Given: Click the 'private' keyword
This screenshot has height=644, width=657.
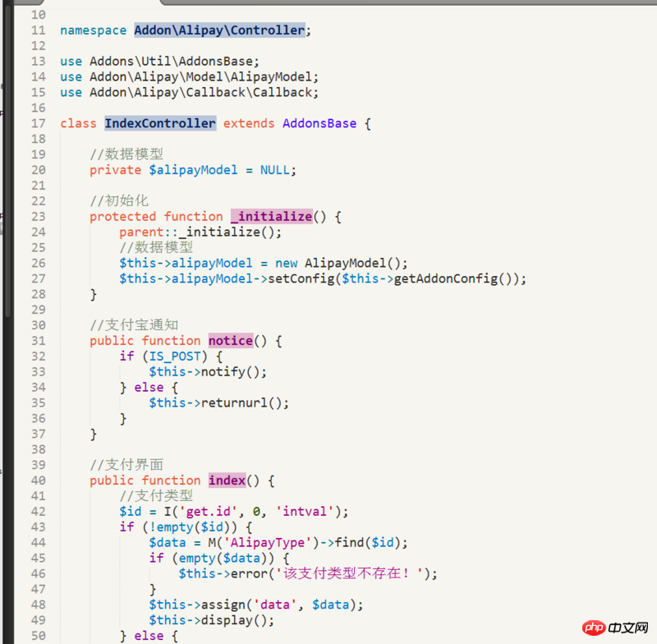Looking at the screenshot, I should point(116,170).
